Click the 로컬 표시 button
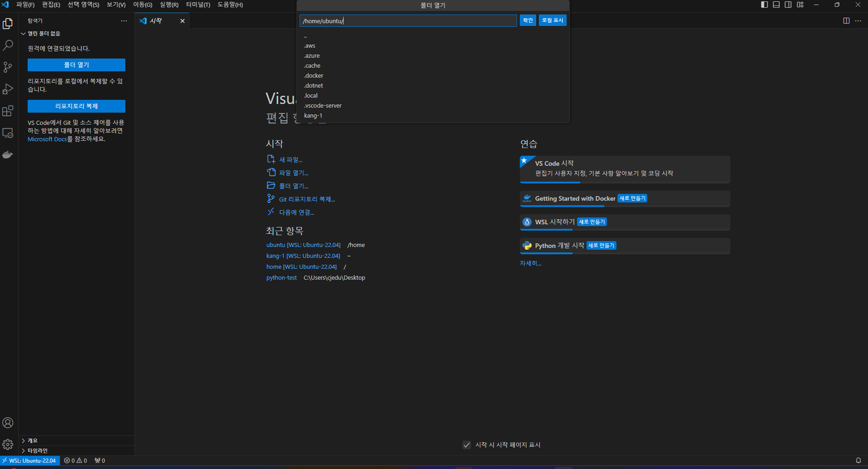This screenshot has height=469, width=868. click(552, 20)
